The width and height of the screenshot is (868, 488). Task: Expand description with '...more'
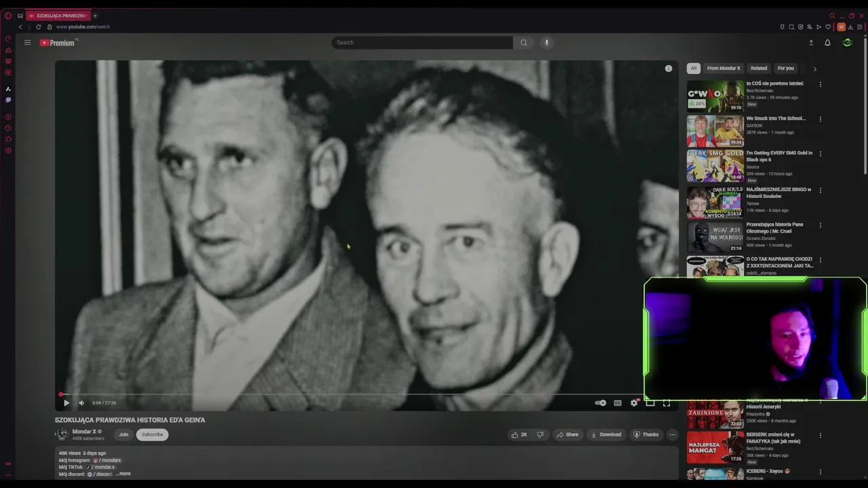click(123, 474)
